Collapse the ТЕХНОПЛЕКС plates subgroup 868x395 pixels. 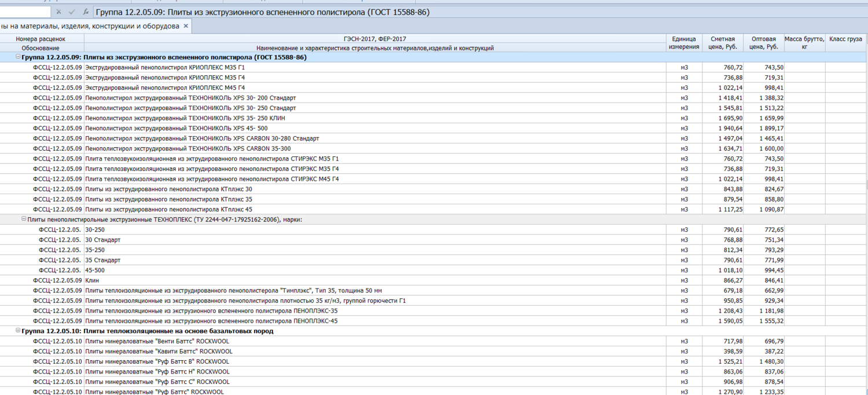click(24, 219)
